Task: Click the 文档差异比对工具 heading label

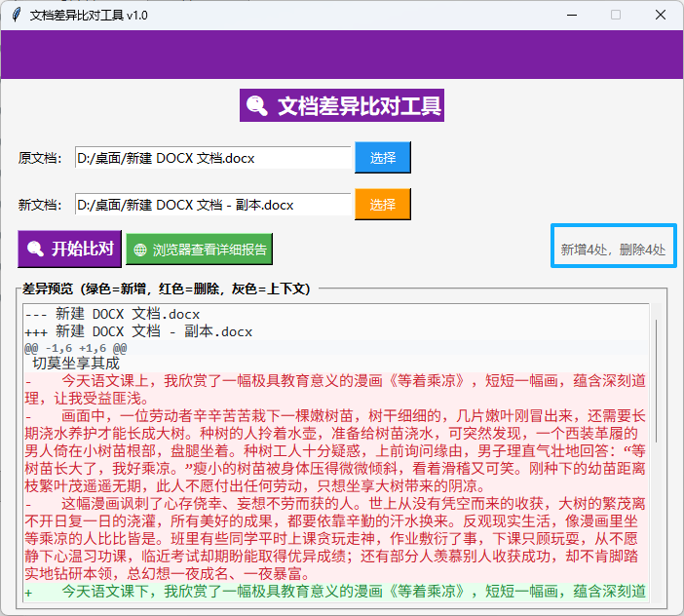Action: point(342,105)
